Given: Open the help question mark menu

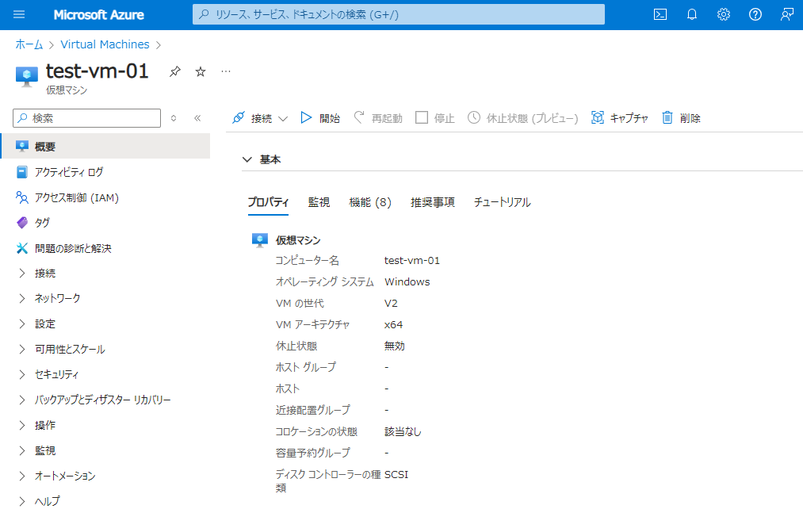Looking at the screenshot, I should (755, 14).
